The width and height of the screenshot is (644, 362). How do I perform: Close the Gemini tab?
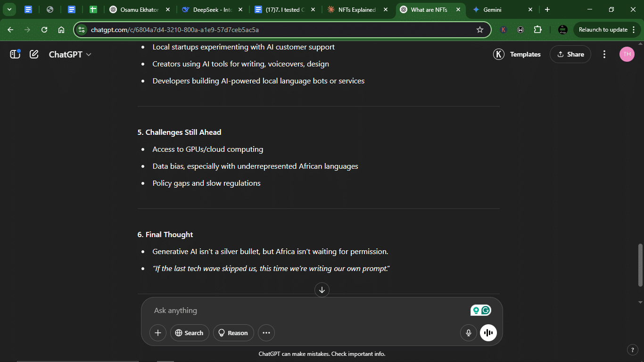point(530,9)
